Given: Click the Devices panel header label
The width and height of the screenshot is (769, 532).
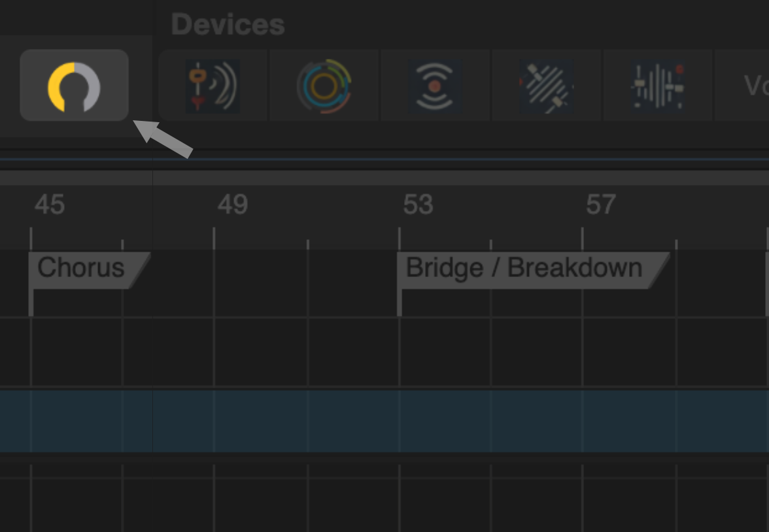Looking at the screenshot, I should 228,25.
